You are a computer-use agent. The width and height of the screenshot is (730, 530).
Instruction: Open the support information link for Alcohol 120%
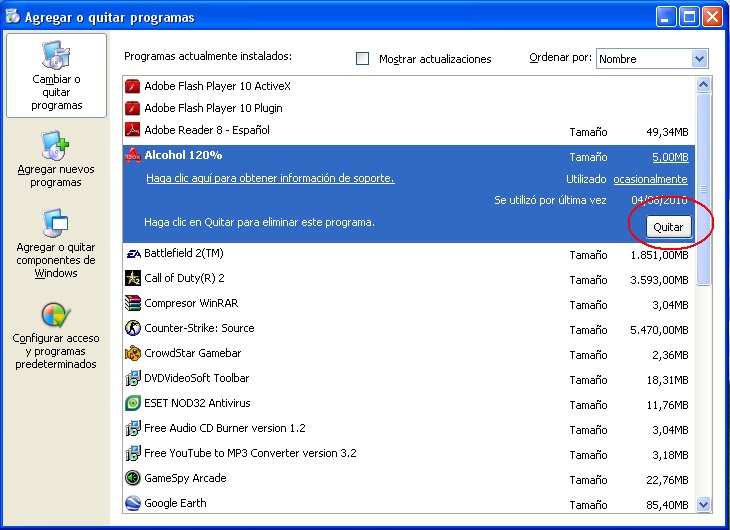point(270,178)
